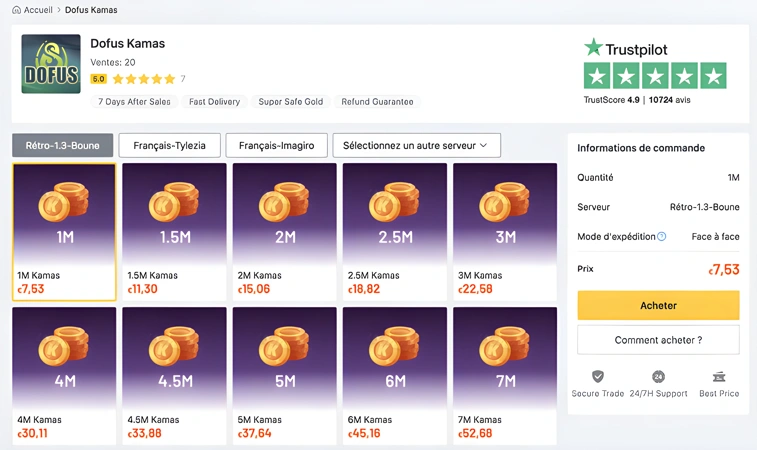Image resolution: width=757 pixels, height=450 pixels.
Task: Expand the Sélectionnez un autre serveur dropdown
Action: pyautogui.click(x=416, y=145)
